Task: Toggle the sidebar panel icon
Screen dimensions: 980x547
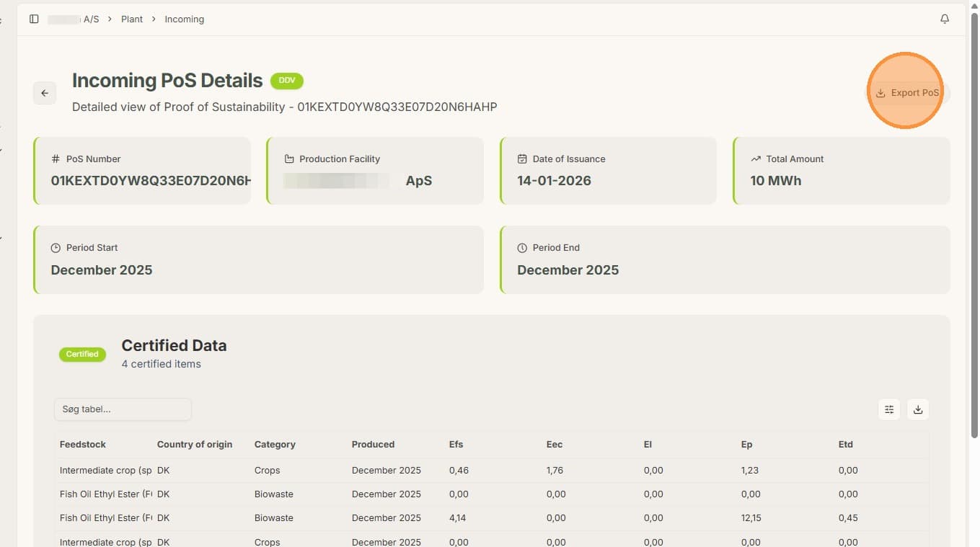Action: [34, 19]
